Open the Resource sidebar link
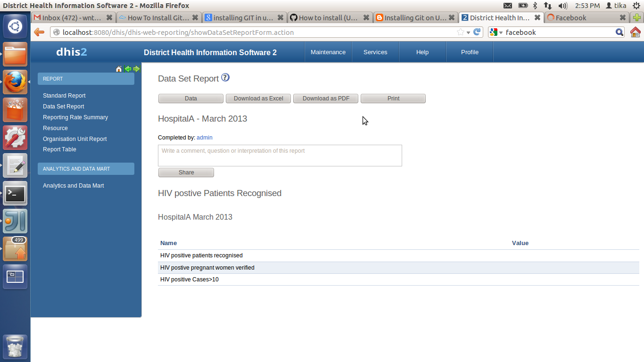Screen dimensions: 644x362 pyautogui.click(x=55, y=128)
